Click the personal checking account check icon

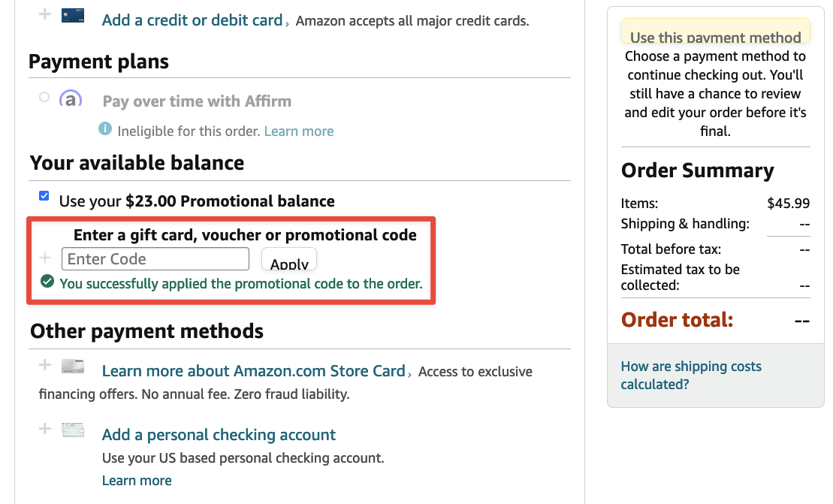(73, 429)
